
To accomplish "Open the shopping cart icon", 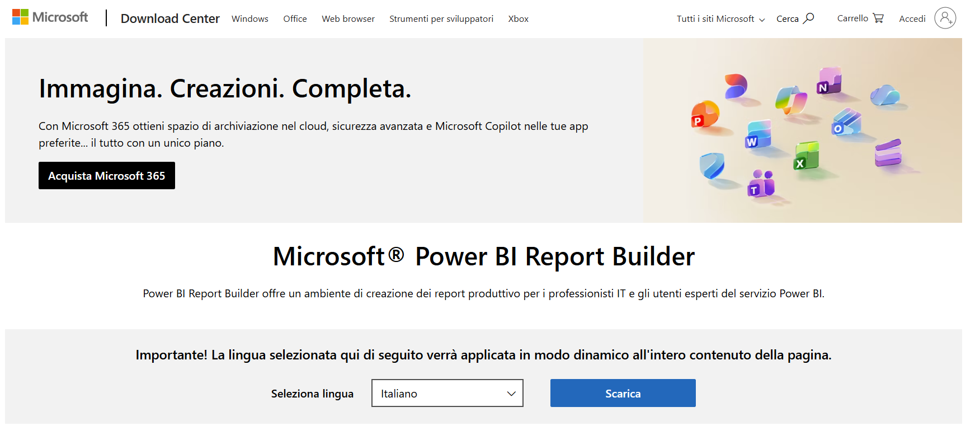I will [878, 18].
